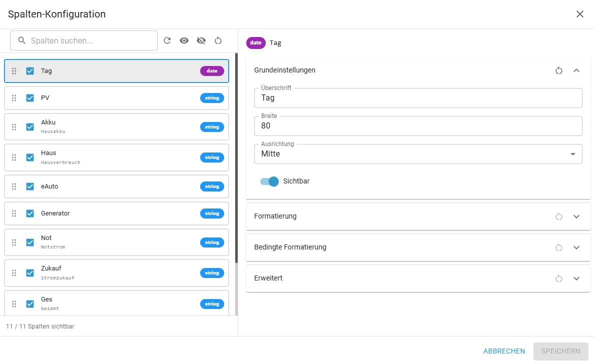Click the drag handle of the PV column
The image size is (594, 364).
(14, 98)
